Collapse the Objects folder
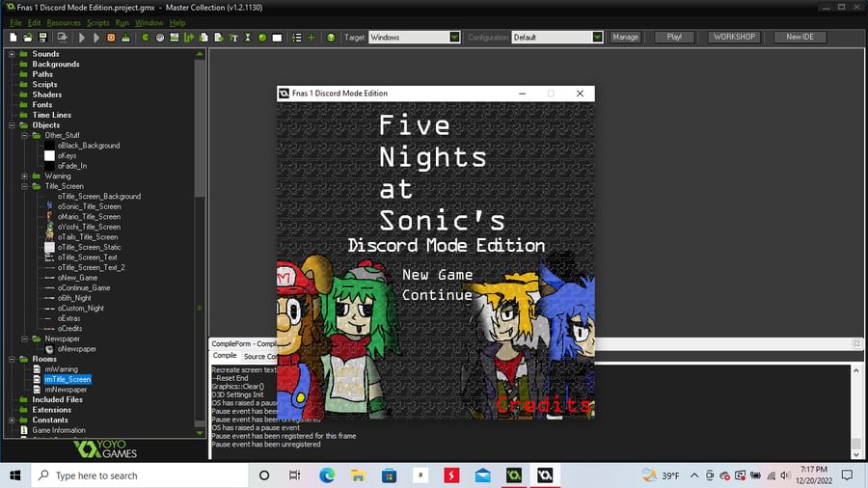Image resolution: width=868 pixels, height=488 pixels. 12,125
